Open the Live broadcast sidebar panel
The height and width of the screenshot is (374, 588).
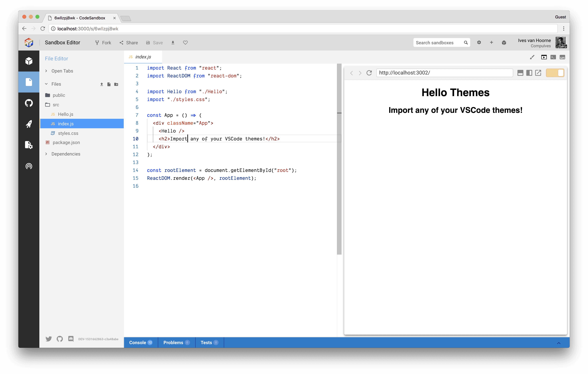[x=29, y=166]
